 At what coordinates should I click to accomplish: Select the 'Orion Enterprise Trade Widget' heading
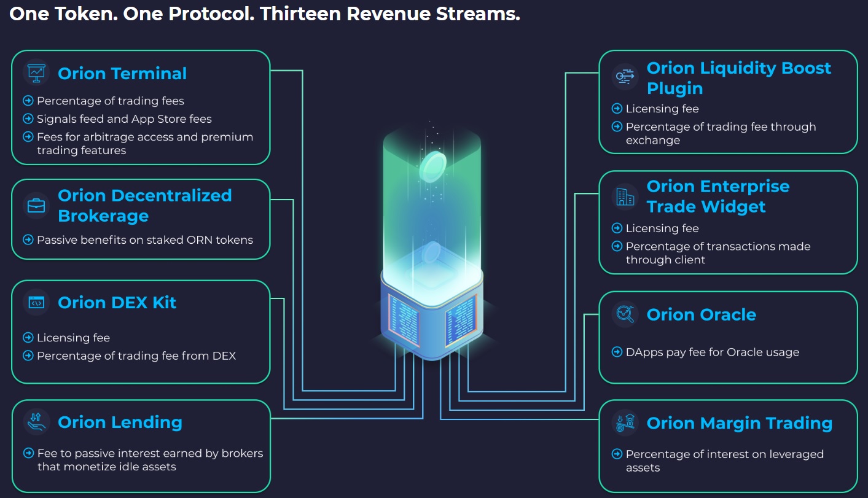coord(718,196)
